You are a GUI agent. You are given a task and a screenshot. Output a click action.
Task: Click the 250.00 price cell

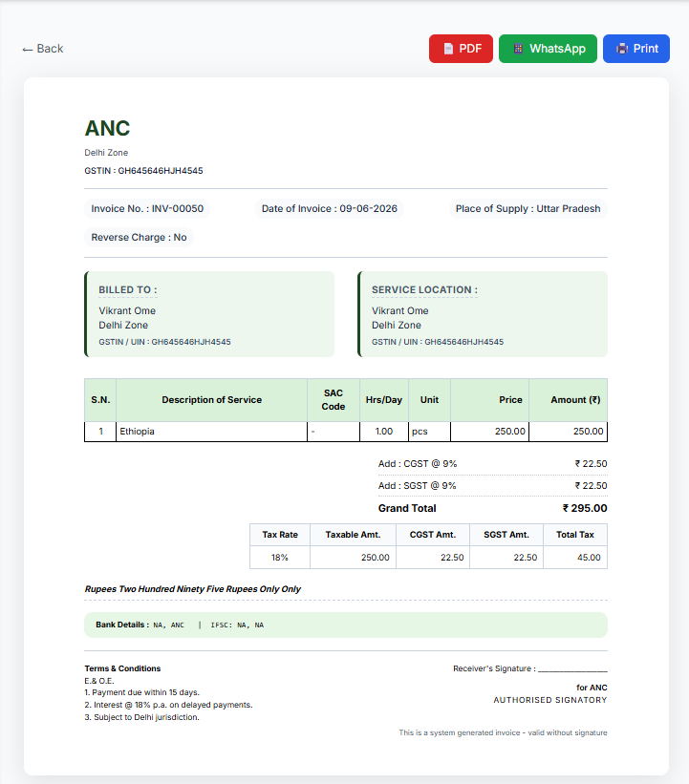point(490,432)
